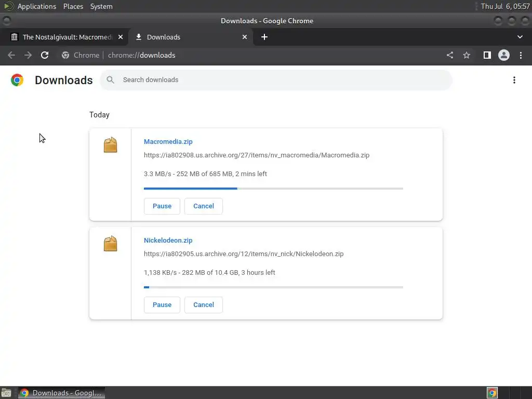Click the browser back arrow
The image size is (532, 399).
click(x=11, y=55)
